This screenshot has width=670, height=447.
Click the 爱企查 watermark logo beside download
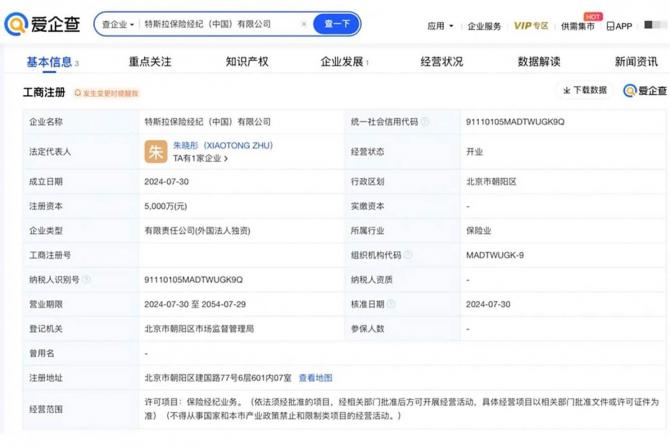(644, 91)
